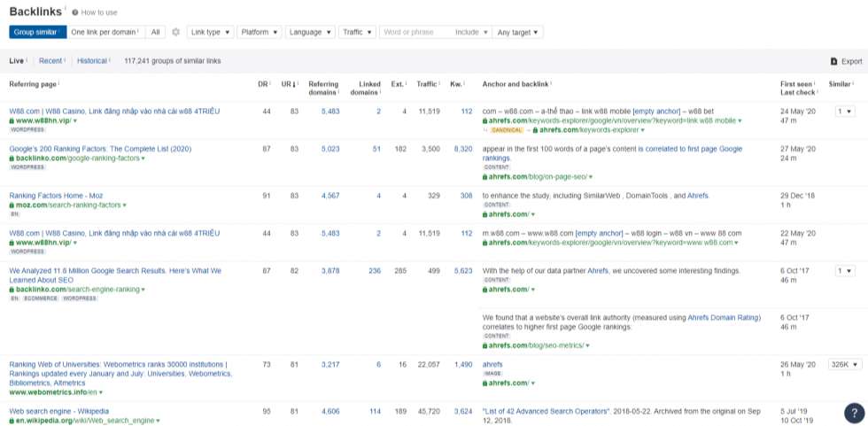Click ahrefs.com/blog/seo-metrics/ backlink URL
The image size is (868, 426).
pos(536,345)
